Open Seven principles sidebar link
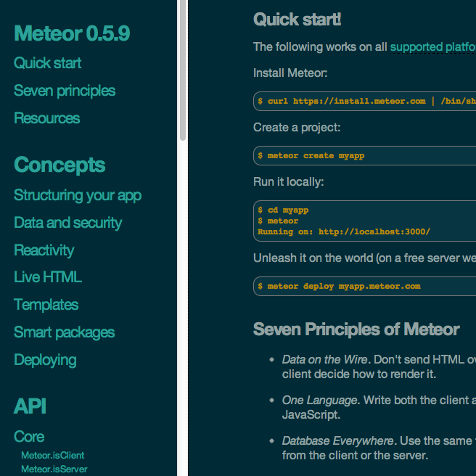Image resolution: width=476 pixels, height=476 pixels. tap(65, 91)
